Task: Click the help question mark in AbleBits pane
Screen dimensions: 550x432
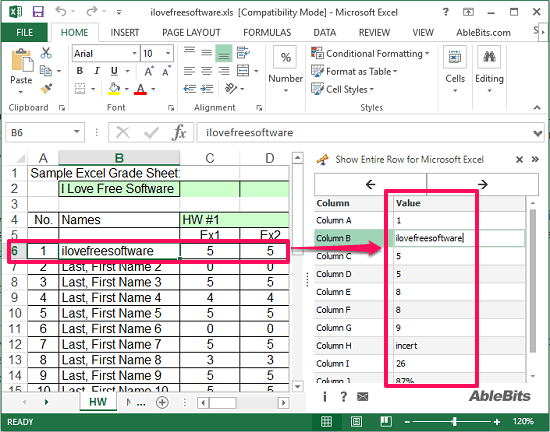Action: point(344,397)
